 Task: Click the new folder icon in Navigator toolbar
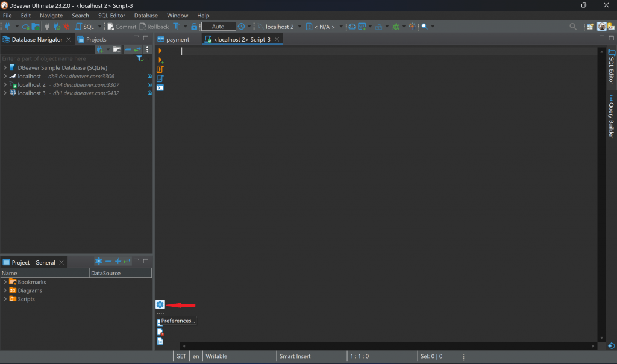(117, 49)
